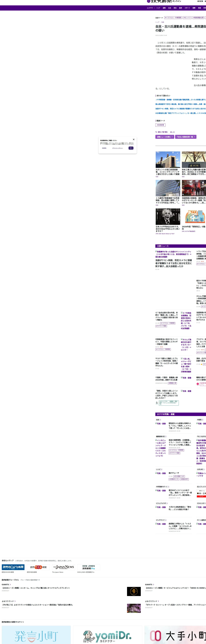
Task: Open the 中東産原油 フィリピン article
Action: pyautogui.click(x=167, y=342)
